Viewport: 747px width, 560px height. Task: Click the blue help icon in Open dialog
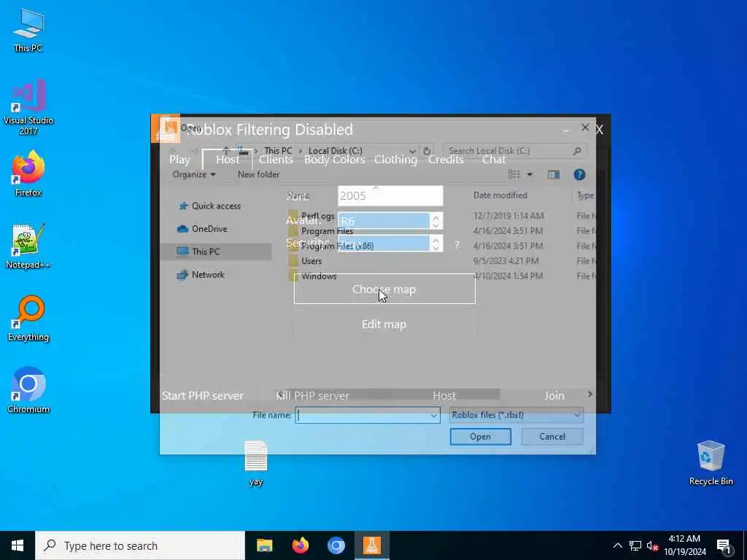(579, 175)
